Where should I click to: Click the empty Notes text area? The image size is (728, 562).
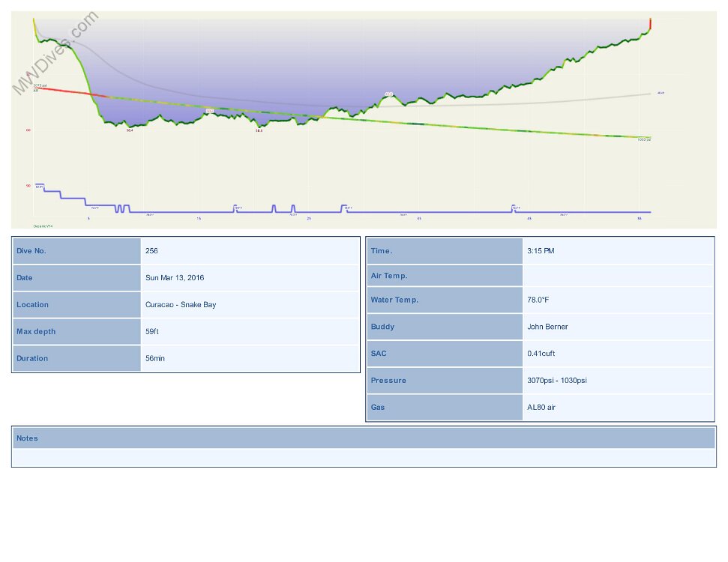(x=364, y=457)
